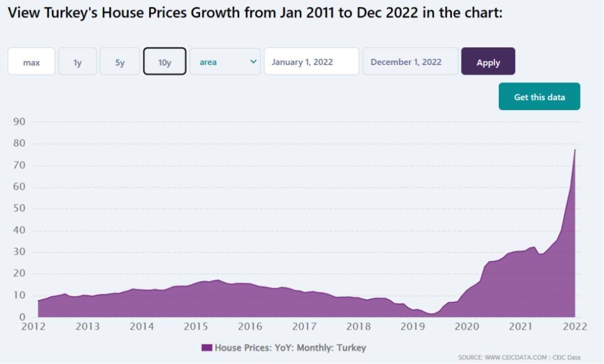
Task: Open the area chart type dropdown
Action: 225,62
